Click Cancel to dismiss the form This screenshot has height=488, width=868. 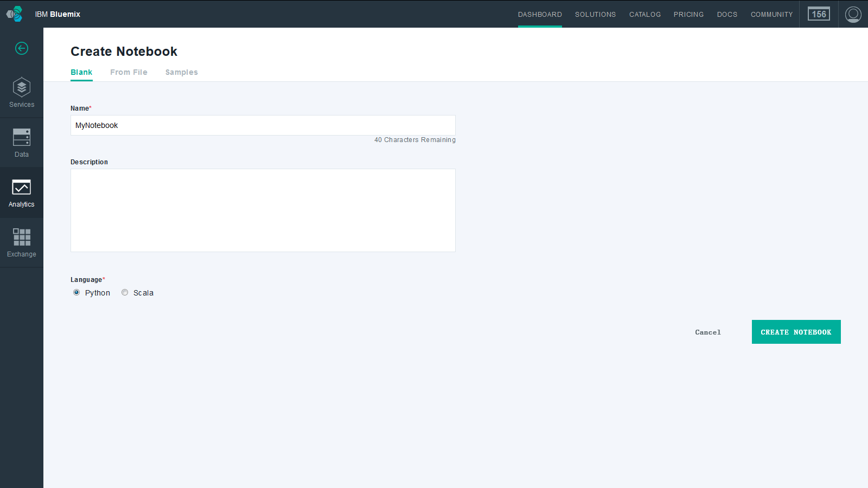pyautogui.click(x=707, y=332)
